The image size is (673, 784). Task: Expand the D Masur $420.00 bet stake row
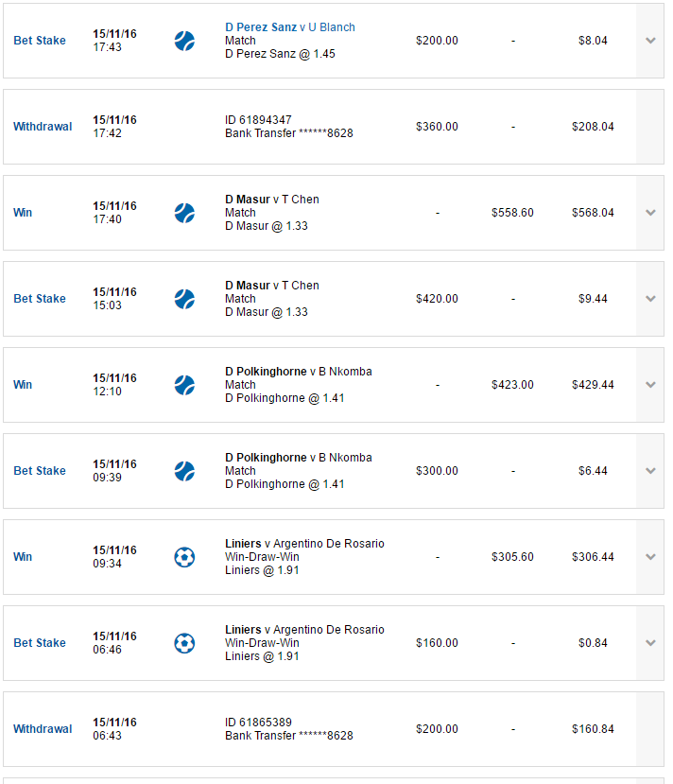(x=650, y=299)
